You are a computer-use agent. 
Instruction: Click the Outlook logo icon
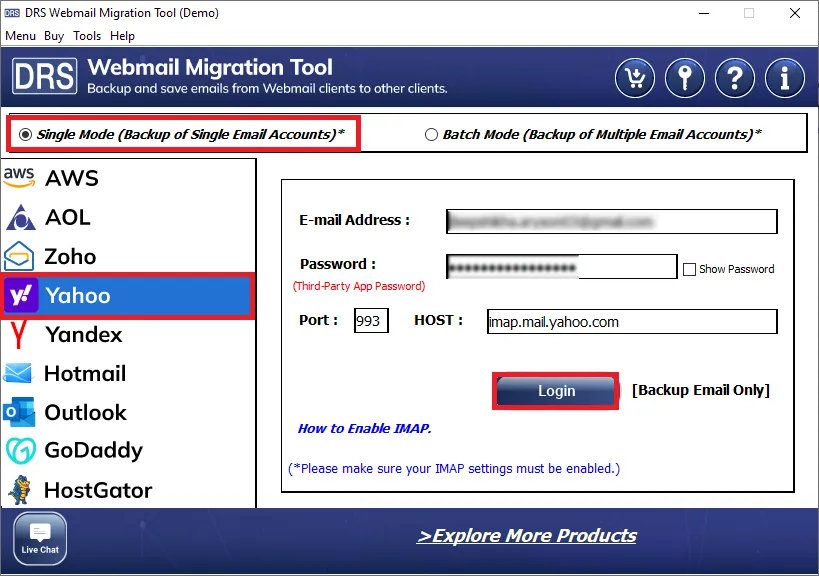[x=19, y=412]
